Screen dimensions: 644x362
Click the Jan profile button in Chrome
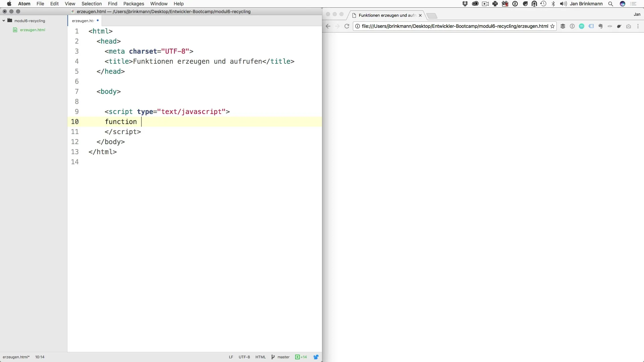click(637, 14)
